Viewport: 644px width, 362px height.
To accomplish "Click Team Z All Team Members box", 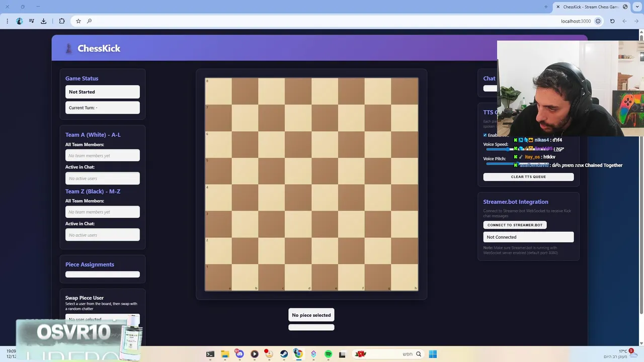I will point(103,212).
